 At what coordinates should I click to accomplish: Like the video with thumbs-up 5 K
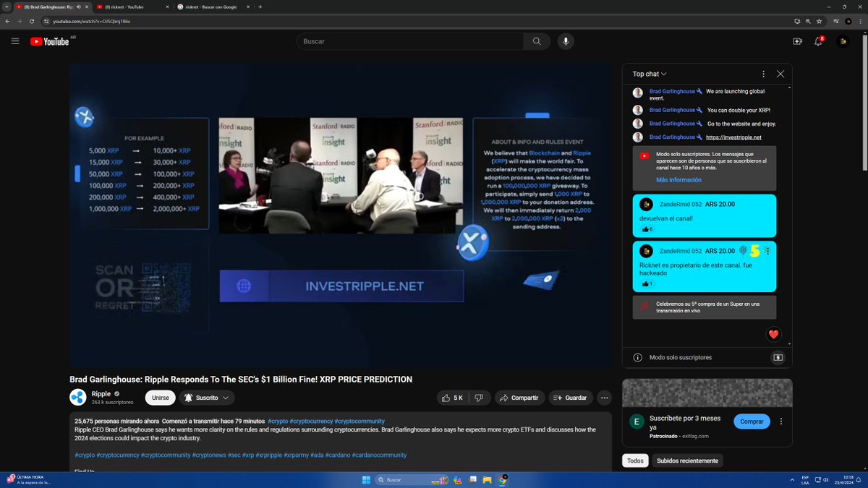click(x=452, y=398)
